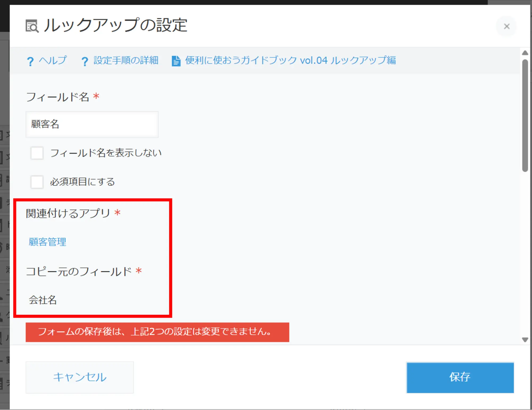The width and height of the screenshot is (532, 410).
Task: Open the 顧客管理 app link
Action: coord(47,242)
